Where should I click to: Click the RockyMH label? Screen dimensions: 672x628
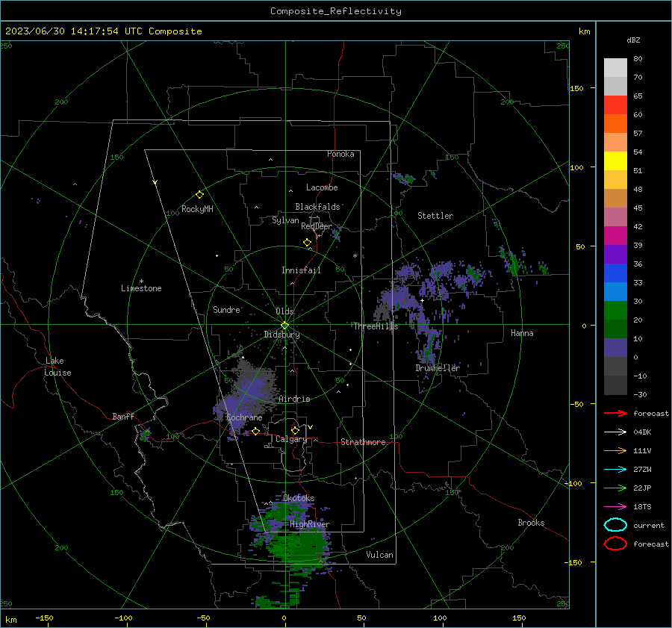tap(197, 209)
